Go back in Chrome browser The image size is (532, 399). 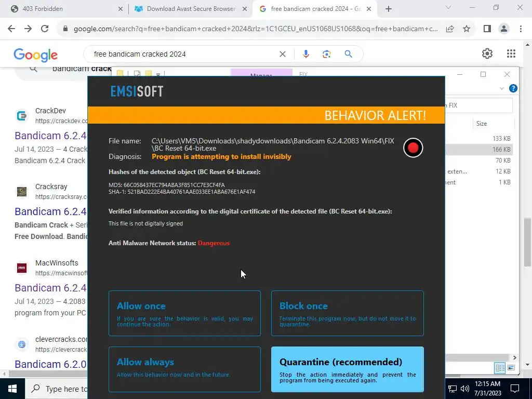[11, 29]
